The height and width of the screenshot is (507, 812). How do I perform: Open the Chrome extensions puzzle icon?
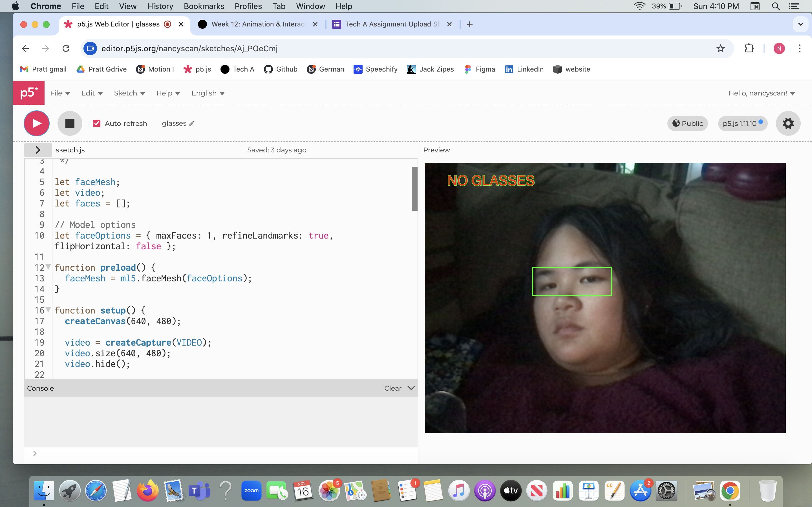[749, 48]
